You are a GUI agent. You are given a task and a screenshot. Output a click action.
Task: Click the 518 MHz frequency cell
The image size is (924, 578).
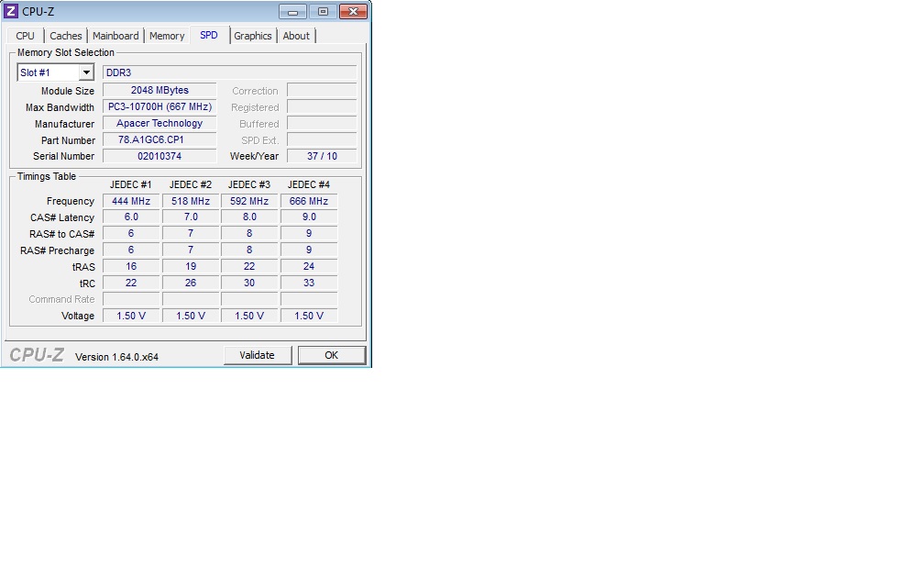(x=191, y=201)
